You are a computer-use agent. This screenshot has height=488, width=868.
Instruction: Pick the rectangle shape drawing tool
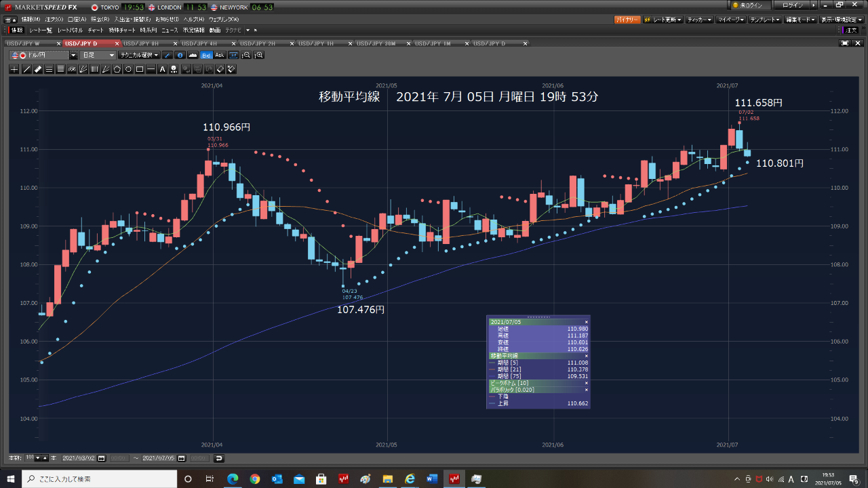point(140,69)
